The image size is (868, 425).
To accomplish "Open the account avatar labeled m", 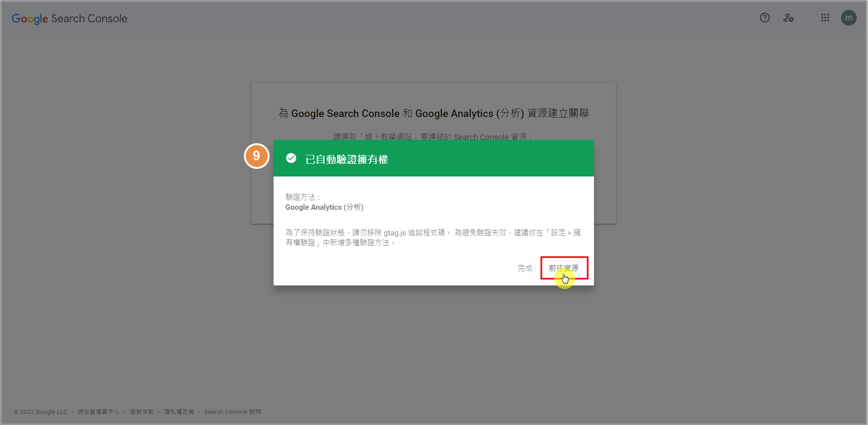I will [848, 18].
